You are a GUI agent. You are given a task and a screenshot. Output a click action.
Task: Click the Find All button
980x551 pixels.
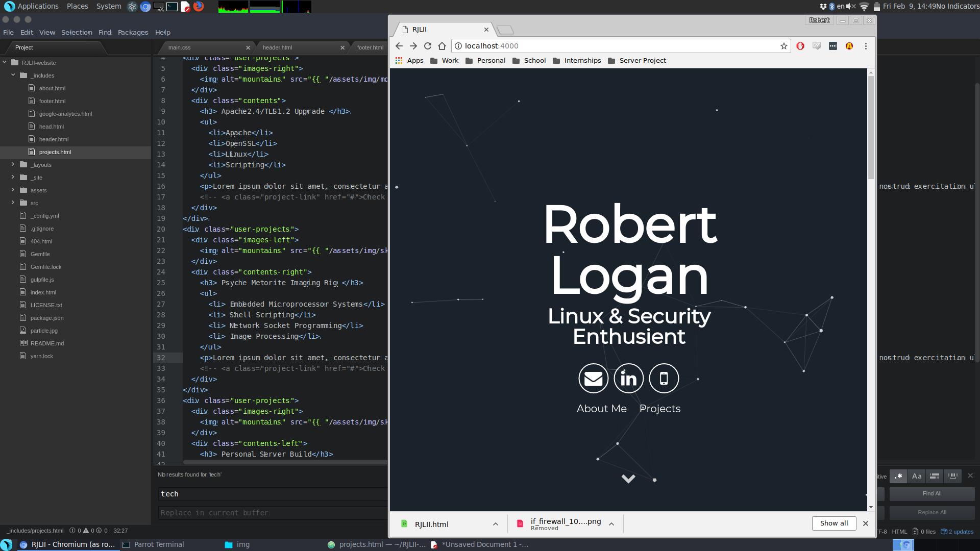pyautogui.click(x=932, y=493)
